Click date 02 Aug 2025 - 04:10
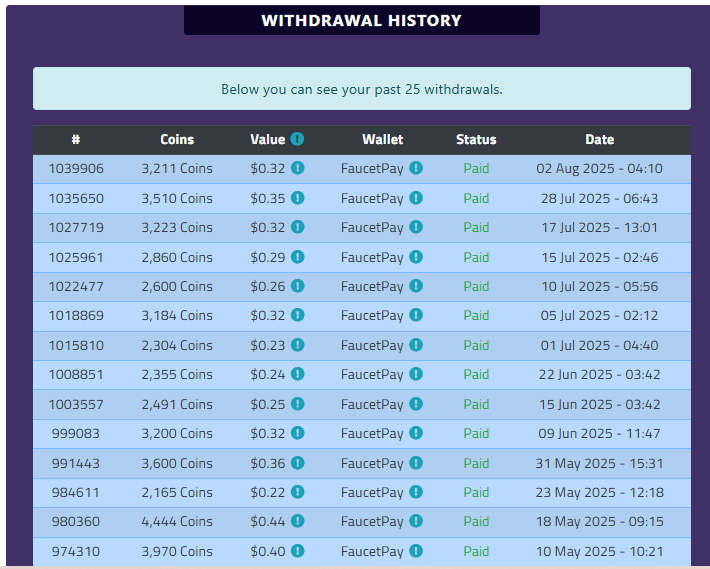 click(x=600, y=169)
